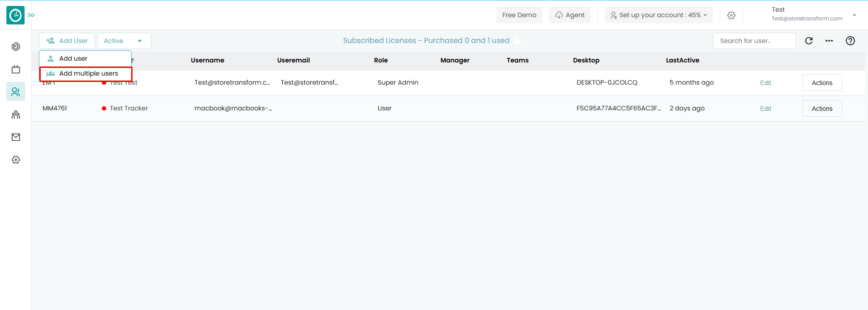
Task: Click the Super Admin role cell
Action: pyautogui.click(x=398, y=82)
